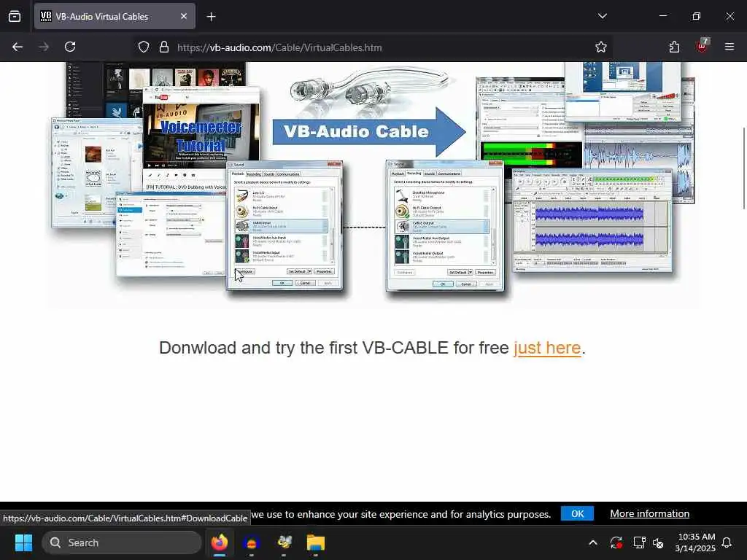This screenshot has width=747, height=560.
Task: Open uBlock Origin extension icon
Action: (702, 46)
